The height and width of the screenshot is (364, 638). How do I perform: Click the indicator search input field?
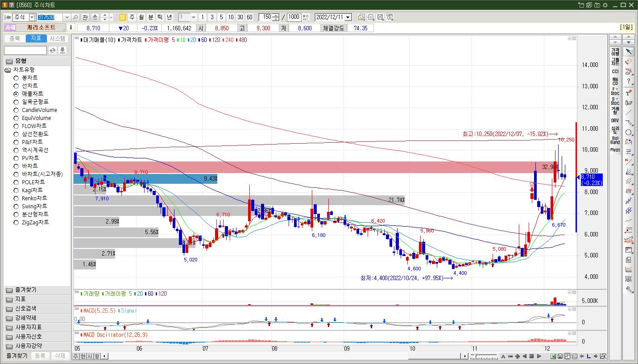tap(25, 50)
